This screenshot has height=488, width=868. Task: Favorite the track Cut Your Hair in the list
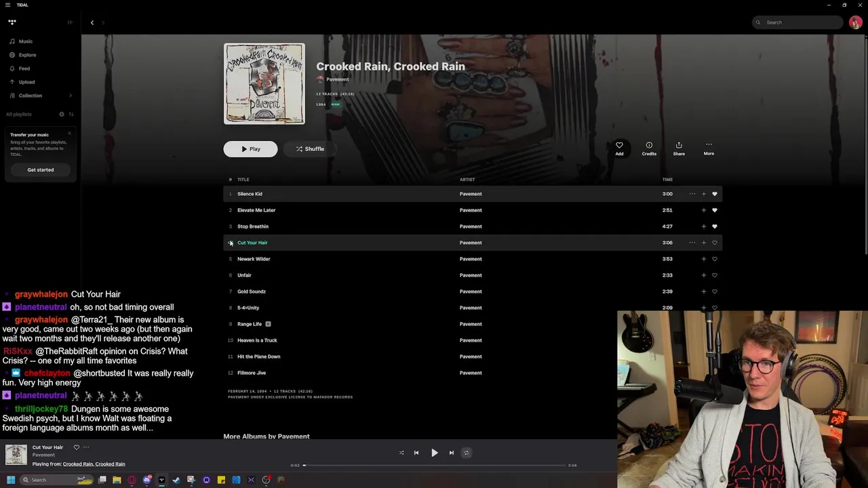click(x=715, y=243)
